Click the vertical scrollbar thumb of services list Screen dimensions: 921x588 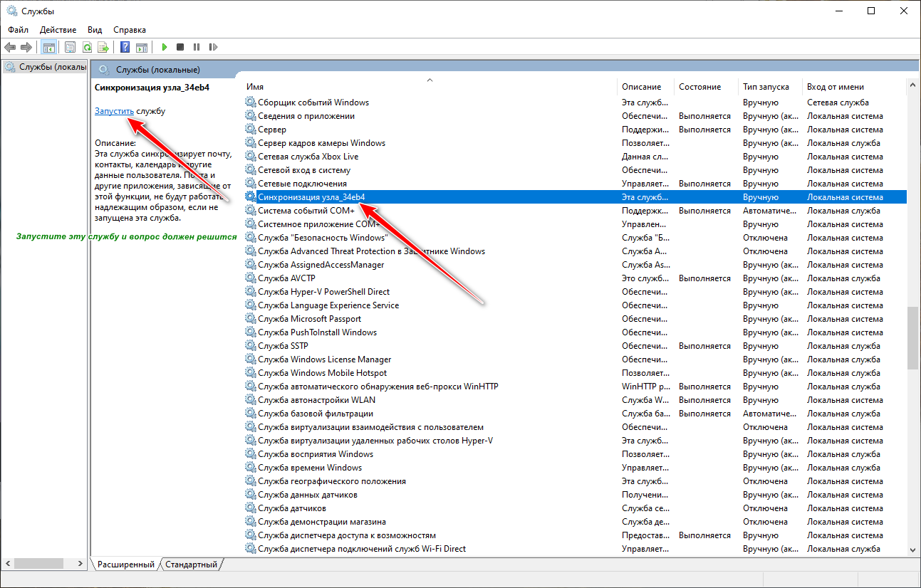tap(912, 338)
